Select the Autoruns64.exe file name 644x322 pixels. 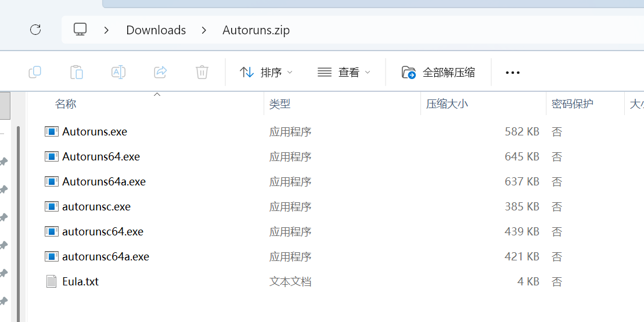101,157
